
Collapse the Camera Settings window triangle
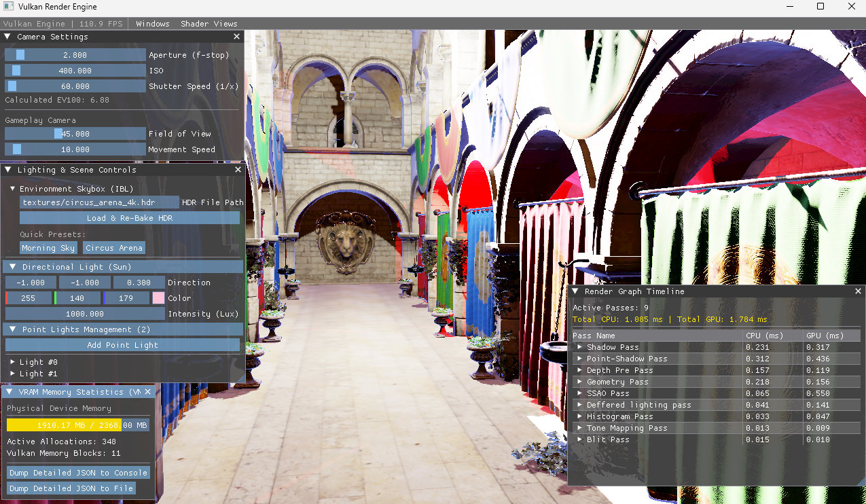click(x=7, y=37)
